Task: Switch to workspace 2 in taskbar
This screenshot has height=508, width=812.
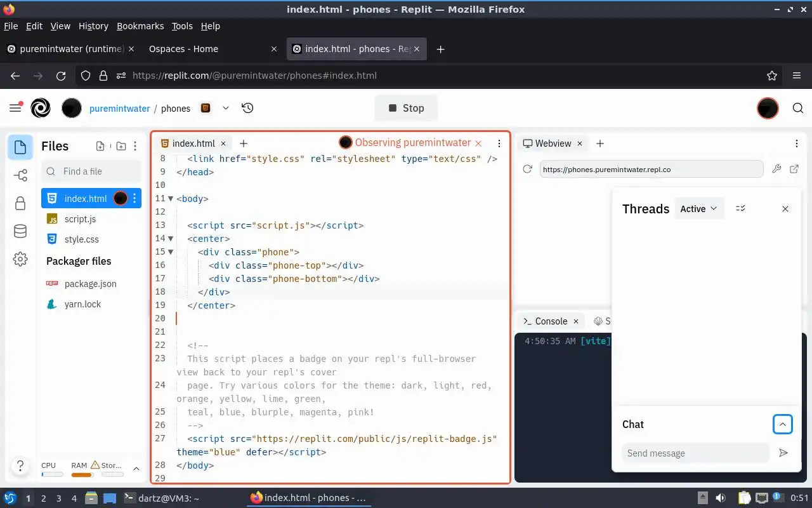Action: [x=44, y=498]
